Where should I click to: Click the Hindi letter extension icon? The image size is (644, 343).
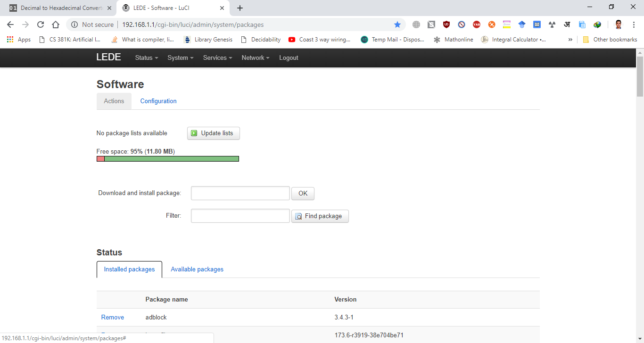[x=567, y=24]
